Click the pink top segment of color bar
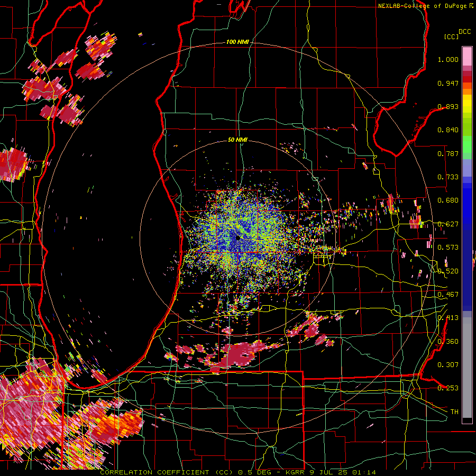476x476 pixels. (467, 56)
